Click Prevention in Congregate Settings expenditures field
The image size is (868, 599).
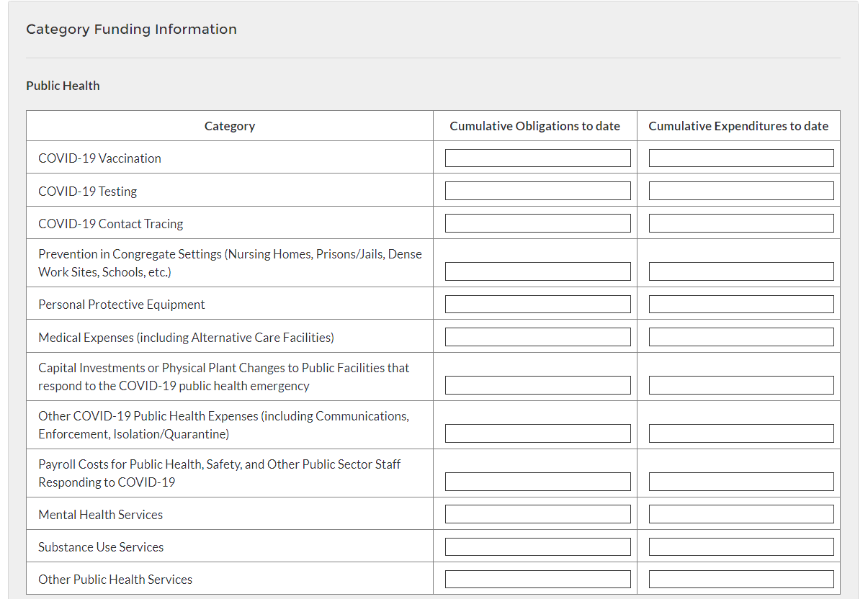(x=741, y=271)
